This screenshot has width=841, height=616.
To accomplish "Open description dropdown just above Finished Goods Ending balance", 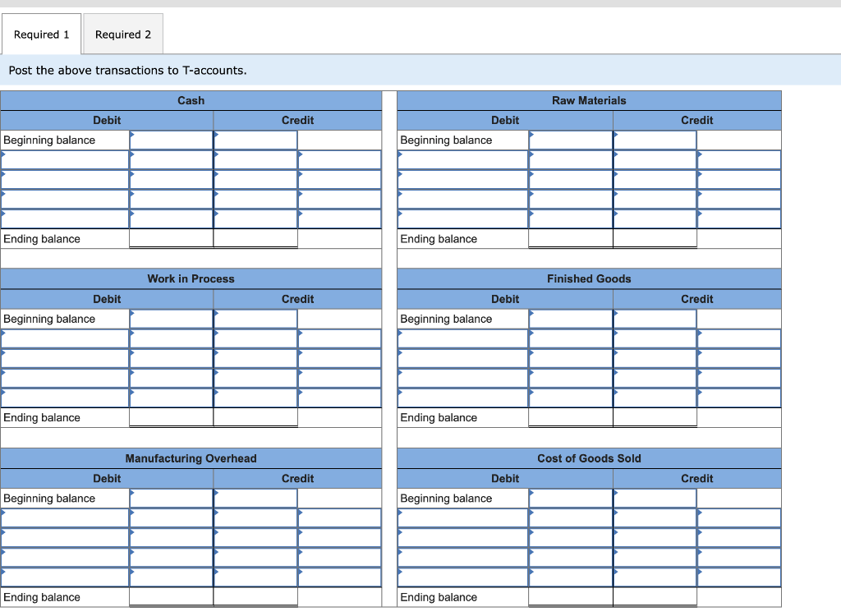I will [x=463, y=398].
